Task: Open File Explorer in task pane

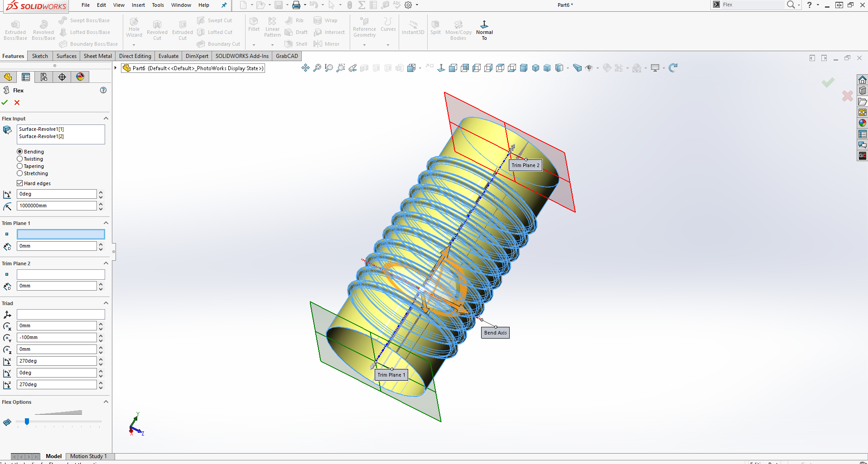Action: [x=862, y=101]
